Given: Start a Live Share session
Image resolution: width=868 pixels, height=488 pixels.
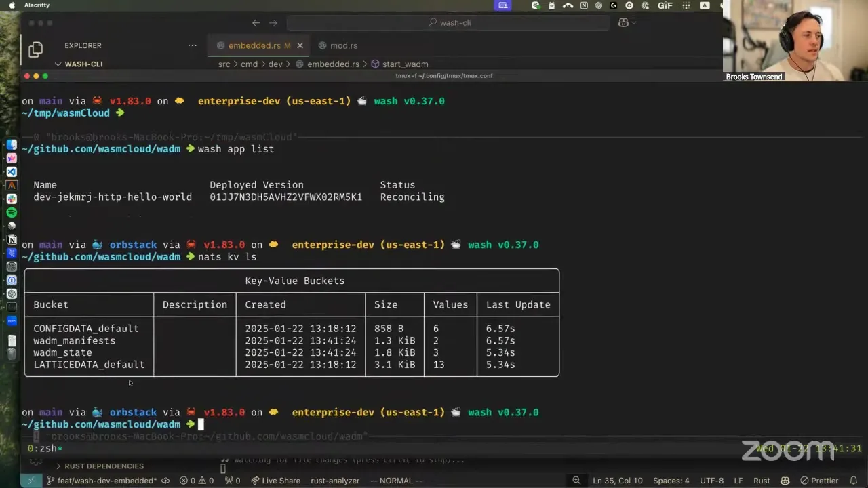Looking at the screenshot, I should coord(275,481).
